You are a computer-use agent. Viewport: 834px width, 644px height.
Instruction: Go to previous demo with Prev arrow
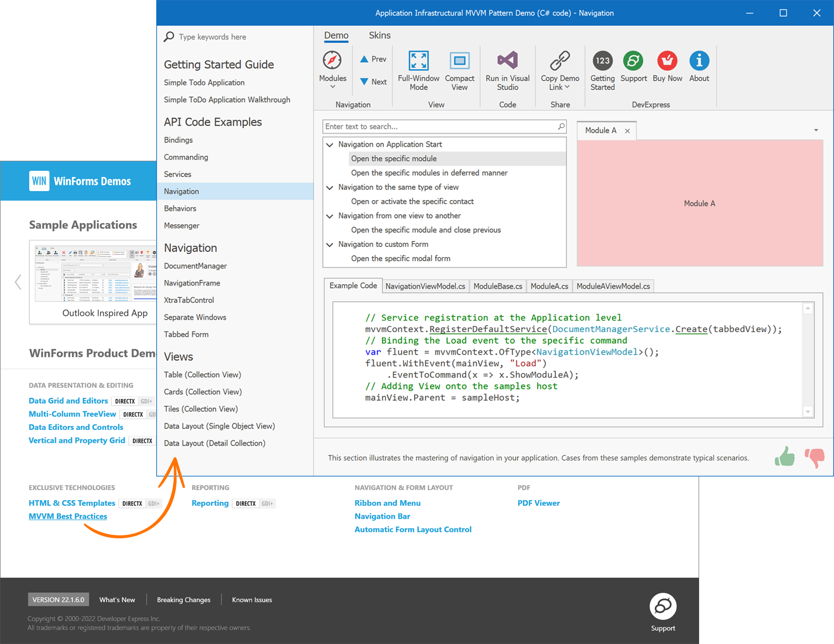click(x=373, y=59)
